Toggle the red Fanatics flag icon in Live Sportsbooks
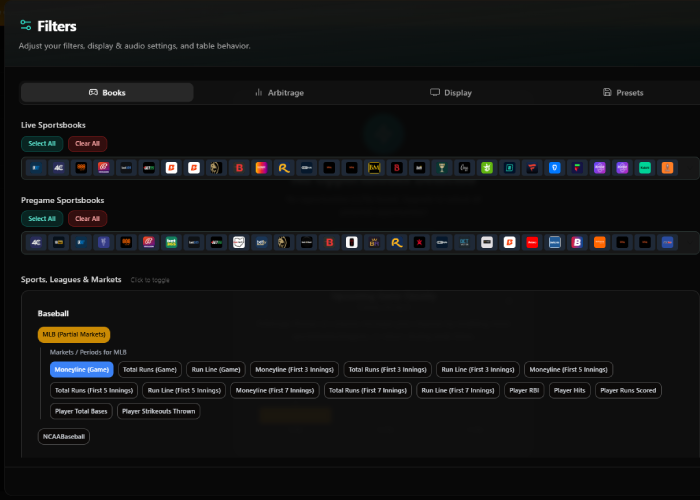700x500 pixels. [x=532, y=168]
